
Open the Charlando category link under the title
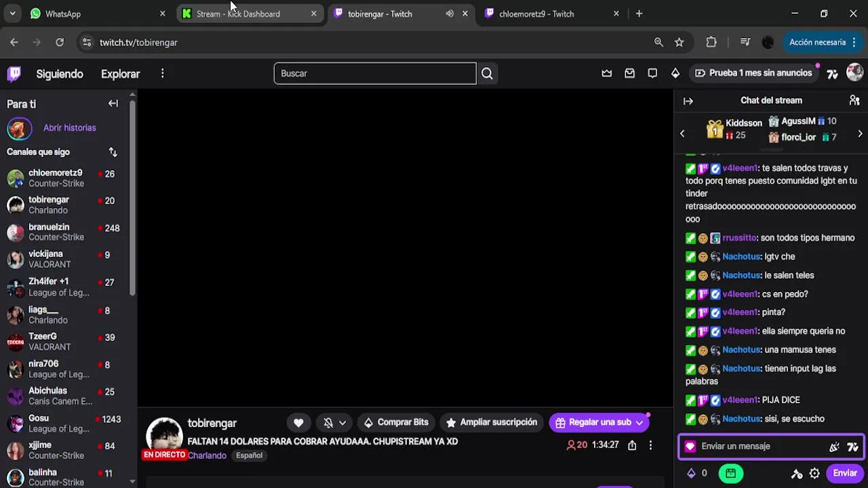tap(207, 455)
